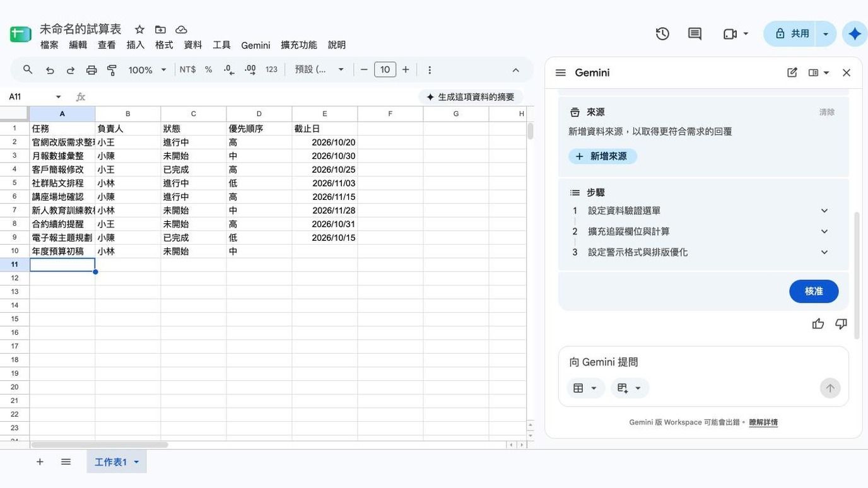
Task: Click the move-to-folder icon beside the title
Action: tap(160, 30)
